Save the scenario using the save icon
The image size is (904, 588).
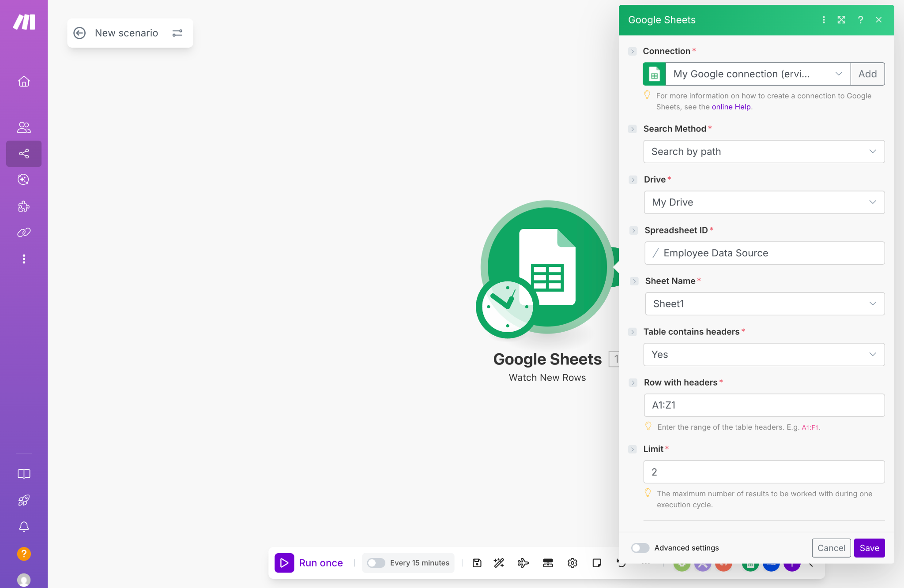point(477,563)
